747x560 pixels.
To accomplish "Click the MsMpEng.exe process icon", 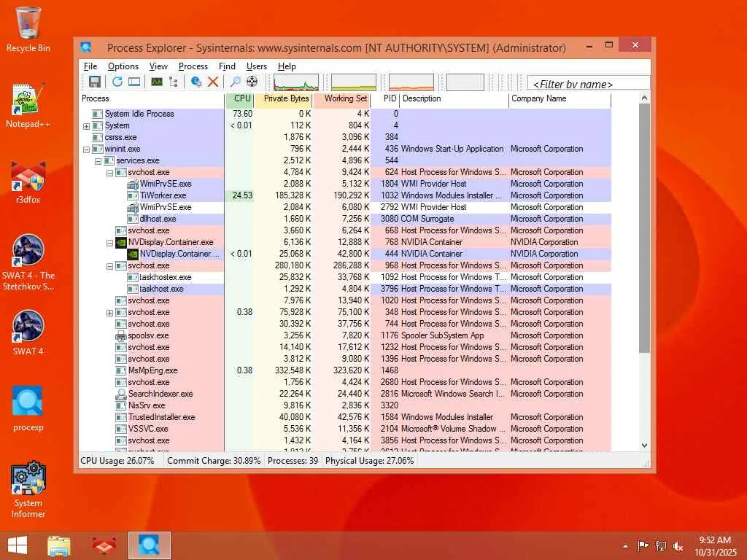I will click(121, 371).
